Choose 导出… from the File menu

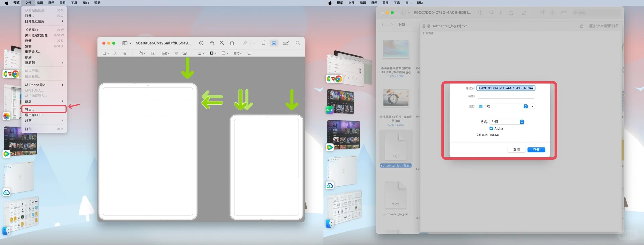(x=44, y=109)
